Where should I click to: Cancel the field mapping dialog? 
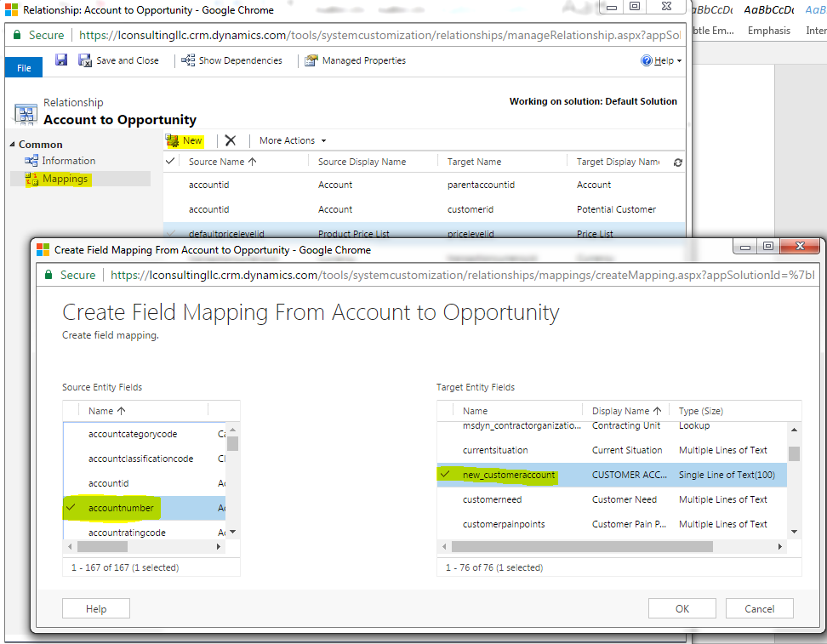[x=760, y=608]
